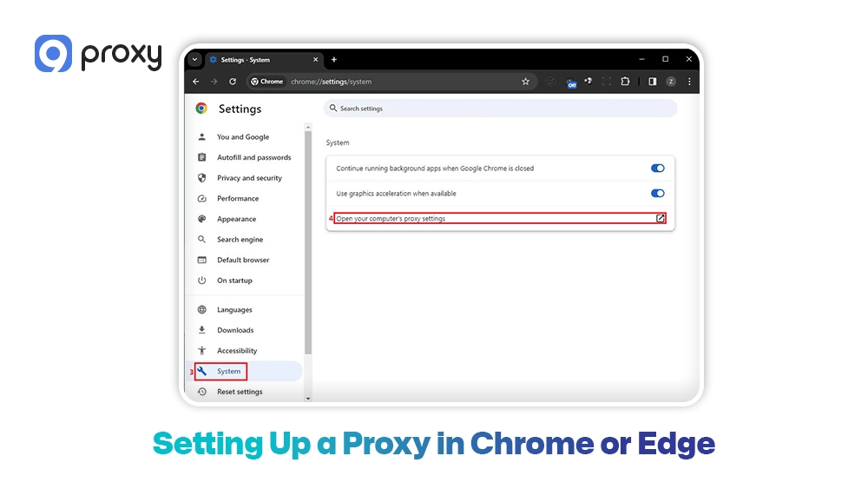The height and width of the screenshot is (489, 868).
Task: Click the browser back arrow
Action: (196, 82)
